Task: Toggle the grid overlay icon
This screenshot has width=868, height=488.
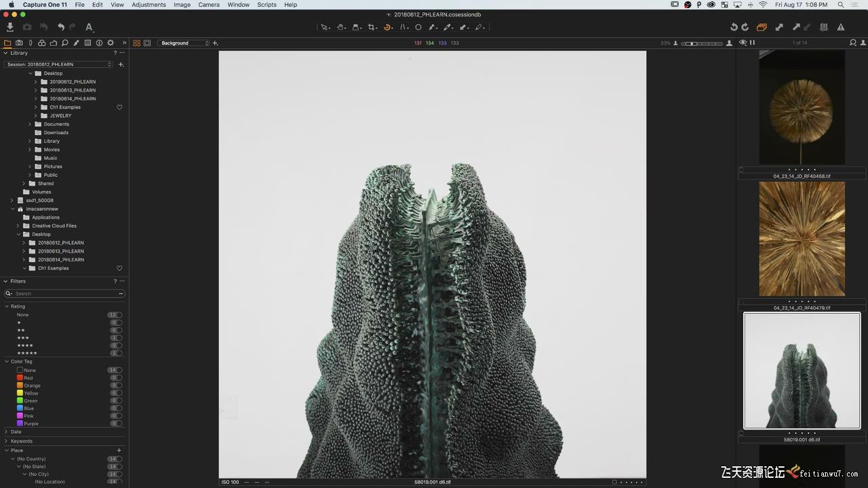Action: pyautogui.click(x=824, y=27)
